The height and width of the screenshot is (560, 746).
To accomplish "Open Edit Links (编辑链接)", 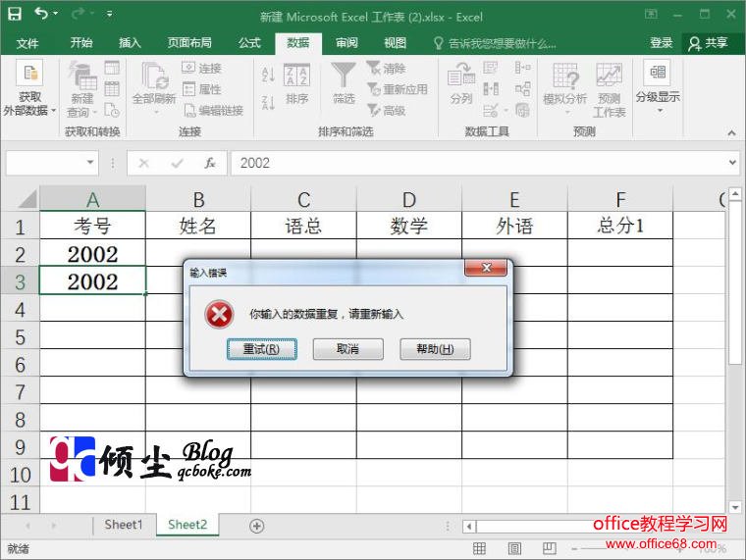I will [x=214, y=111].
